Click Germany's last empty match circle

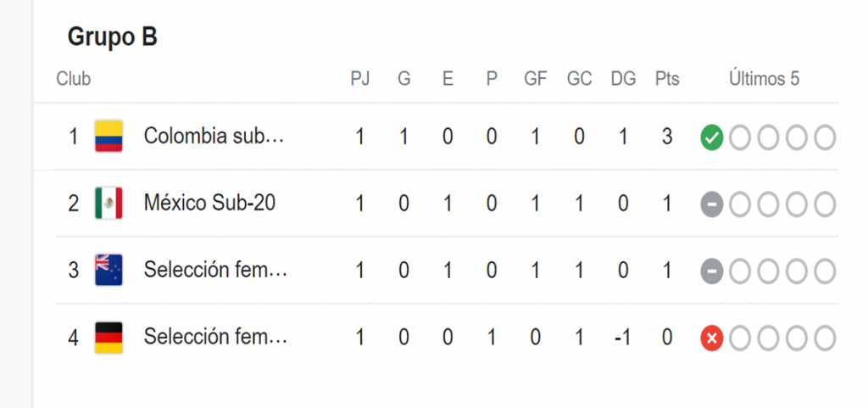point(825,338)
